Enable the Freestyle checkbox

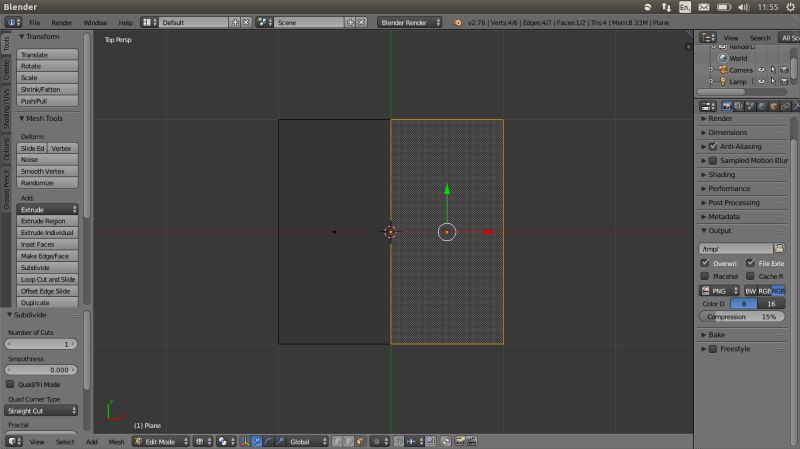point(713,349)
